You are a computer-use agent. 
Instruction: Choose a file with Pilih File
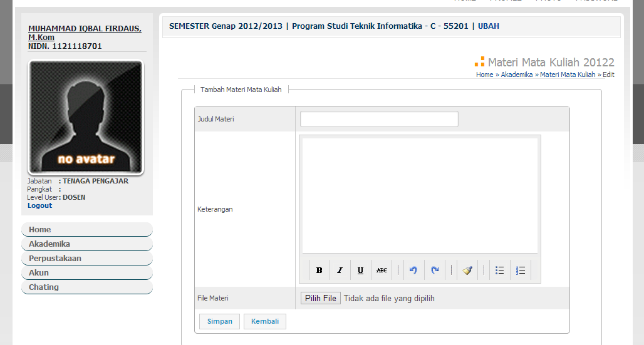coord(321,299)
